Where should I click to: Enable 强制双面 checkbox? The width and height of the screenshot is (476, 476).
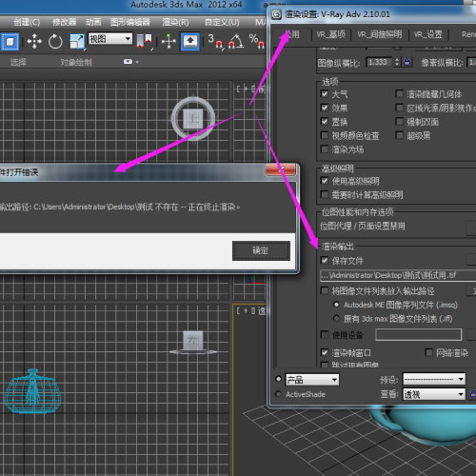tap(399, 122)
